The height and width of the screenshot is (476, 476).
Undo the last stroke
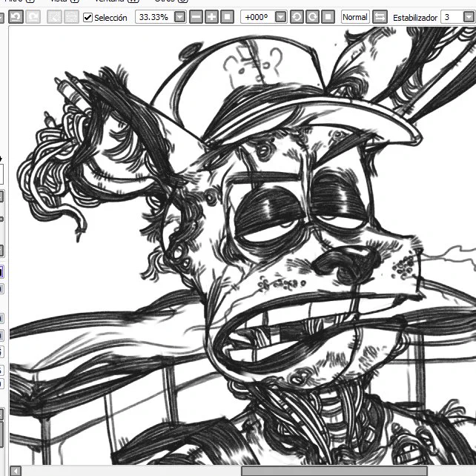click(x=16, y=17)
